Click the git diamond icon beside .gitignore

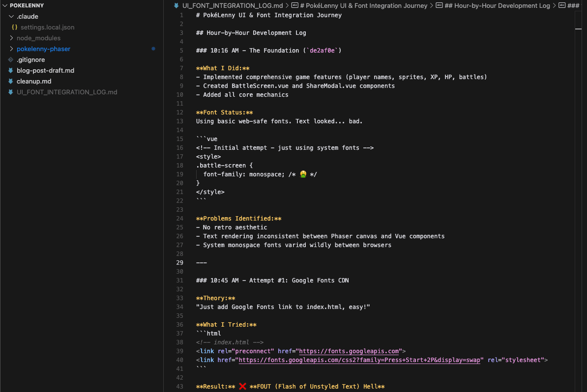pyautogui.click(x=10, y=59)
